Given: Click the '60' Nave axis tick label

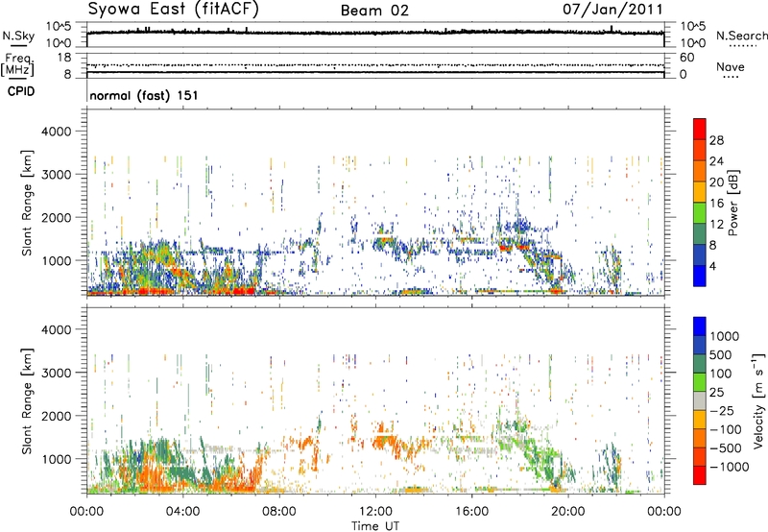Looking at the screenshot, I should 686,58.
